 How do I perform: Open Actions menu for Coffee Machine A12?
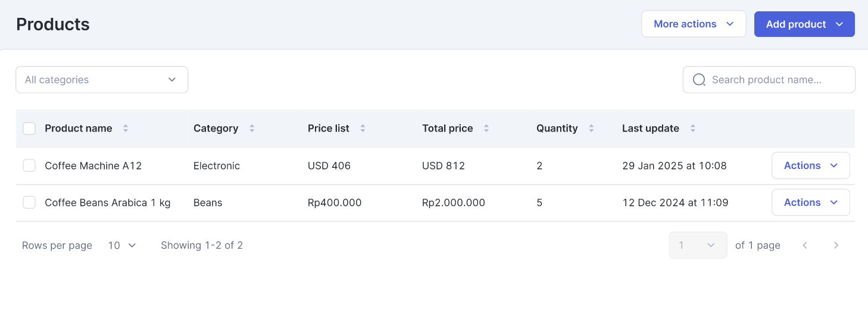click(x=810, y=165)
